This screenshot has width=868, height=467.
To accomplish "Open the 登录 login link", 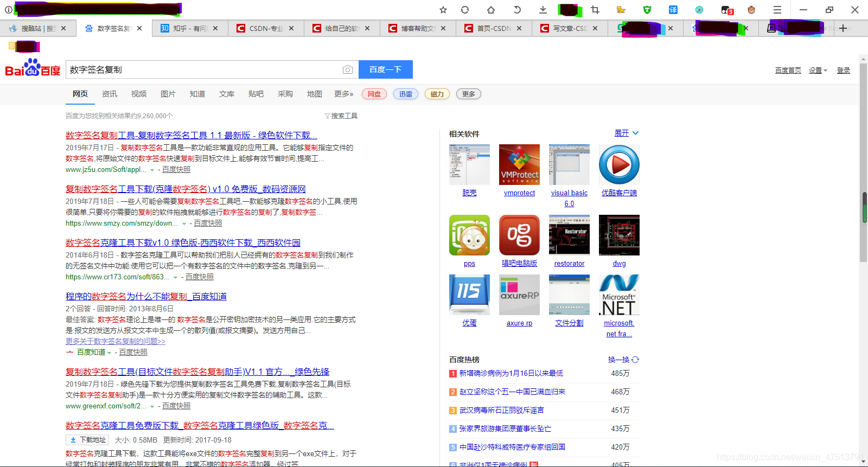I will [x=844, y=71].
